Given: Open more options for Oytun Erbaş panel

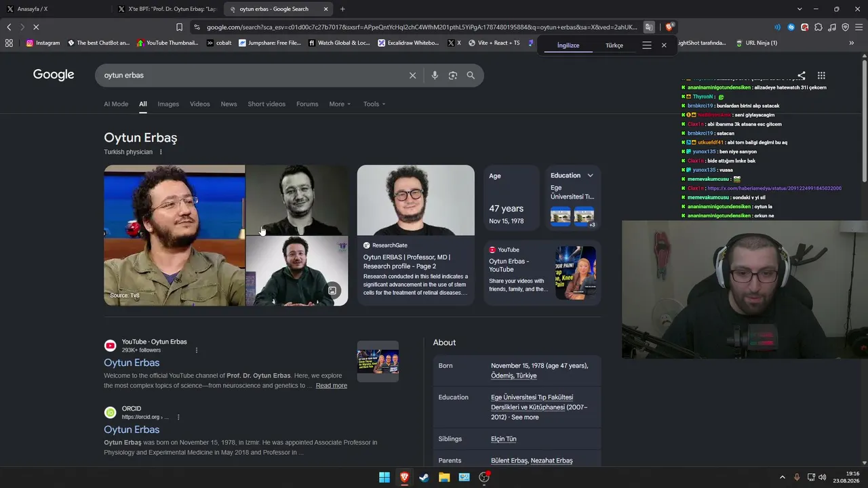Looking at the screenshot, I should (x=161, y=152).
